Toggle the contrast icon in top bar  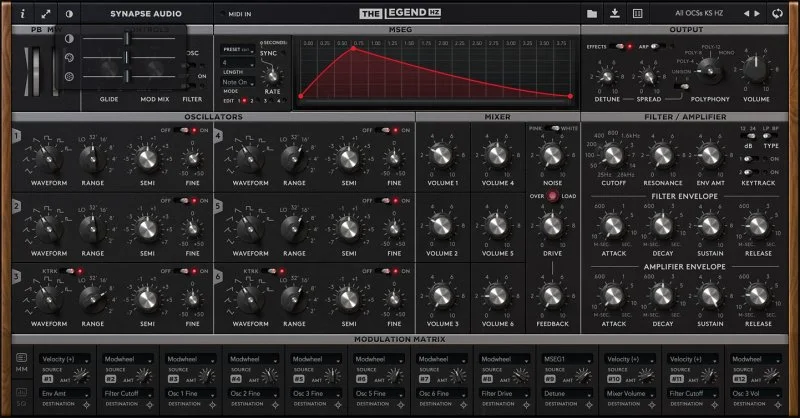69,14
